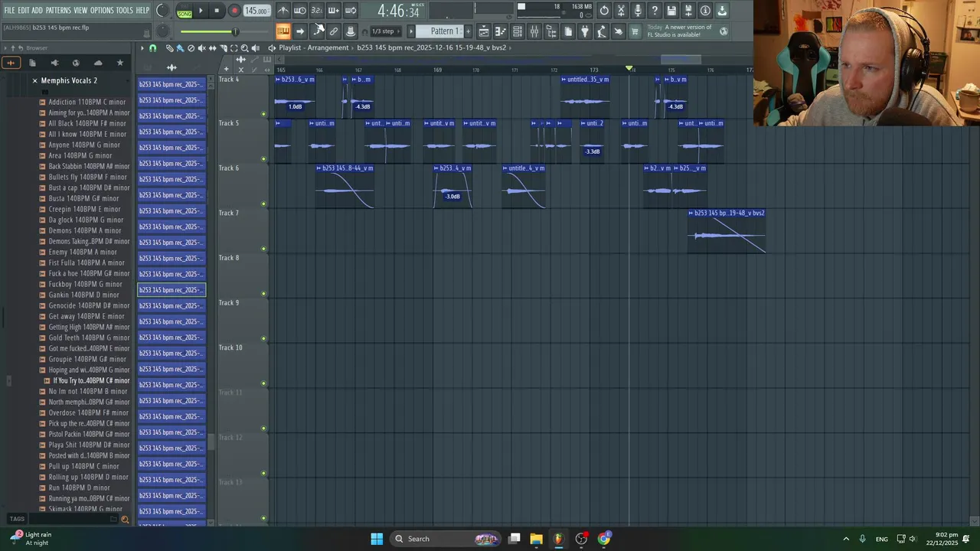Open the tempo tapper icon
The width and height of the screenshot is (980, 551).
click(x=602, y=31)
